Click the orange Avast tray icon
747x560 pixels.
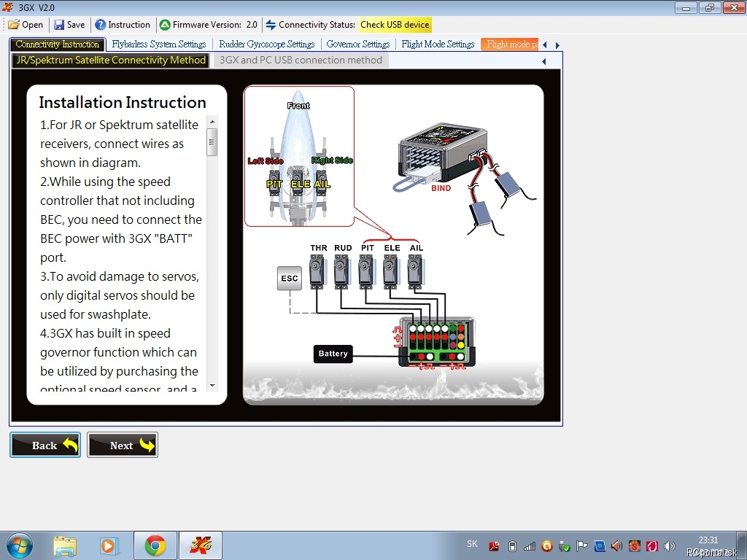tap(547, 546)
